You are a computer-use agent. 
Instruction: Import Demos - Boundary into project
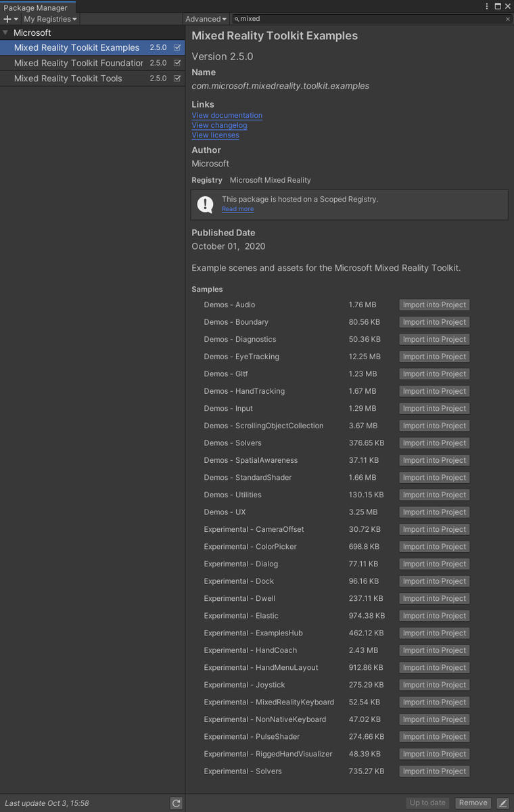pyautogui.click(x=434, y=322)
